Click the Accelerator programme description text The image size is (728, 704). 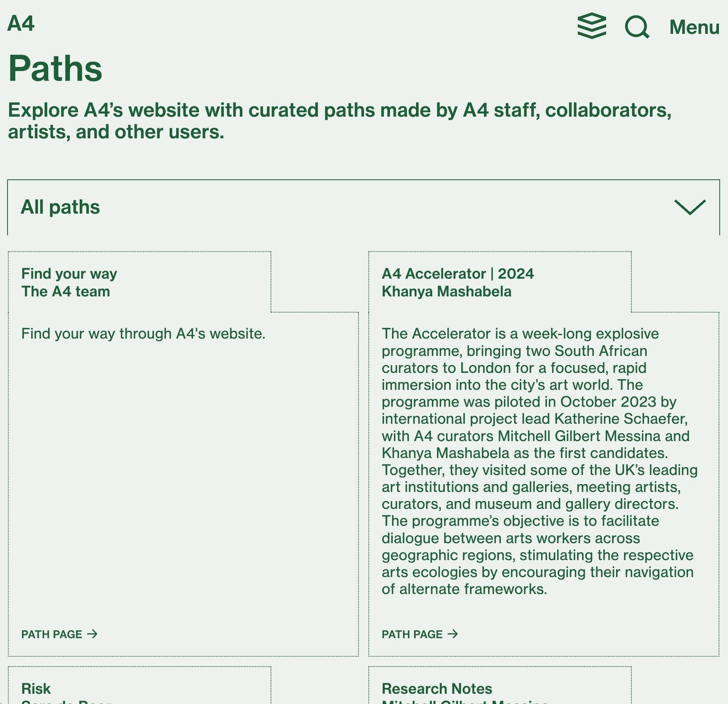coord(539,461)
